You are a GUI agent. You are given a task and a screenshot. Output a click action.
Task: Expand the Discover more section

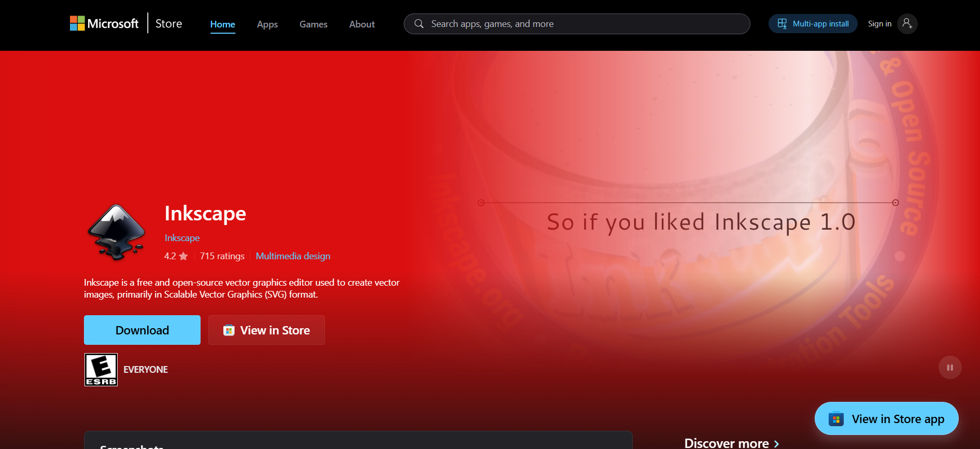[x=731, y=443]
